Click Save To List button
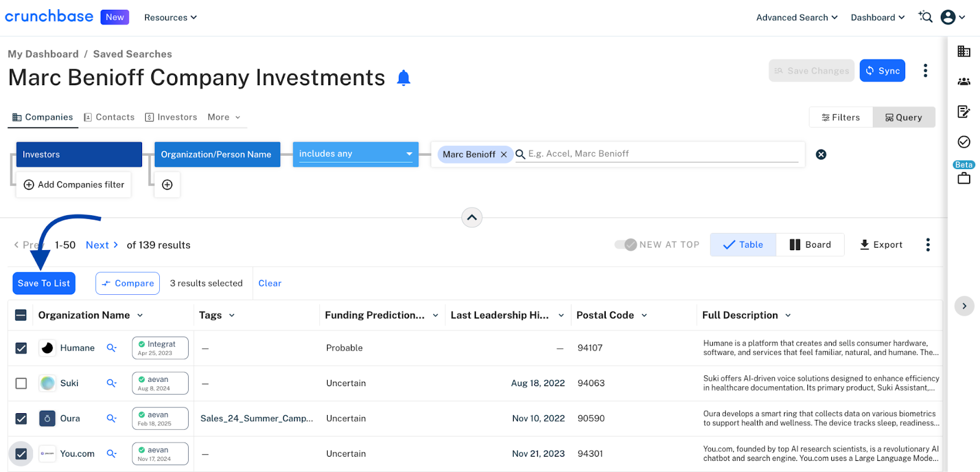This screenshot has width=980, height=472. pyautogui.click(x=44, y=283)
